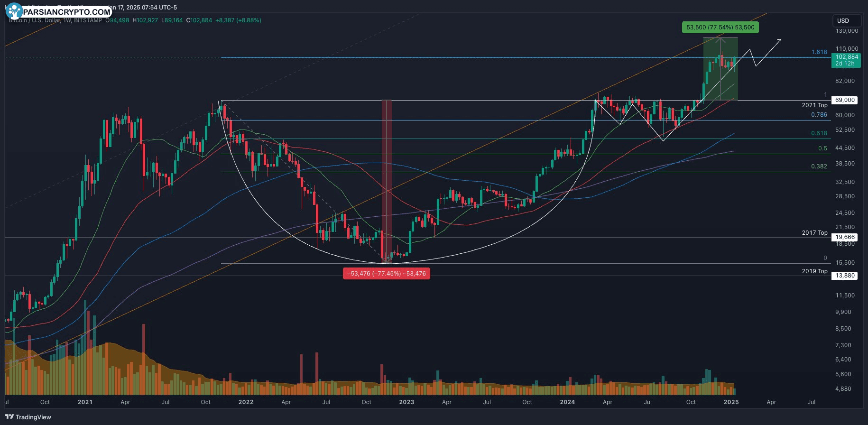
Task: Click the 15,500 price scale value
Action: coord(845,263)
